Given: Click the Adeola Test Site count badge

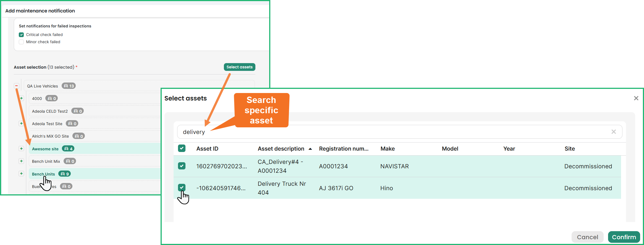Looking at the screenshot, I should tap(72, 123).
